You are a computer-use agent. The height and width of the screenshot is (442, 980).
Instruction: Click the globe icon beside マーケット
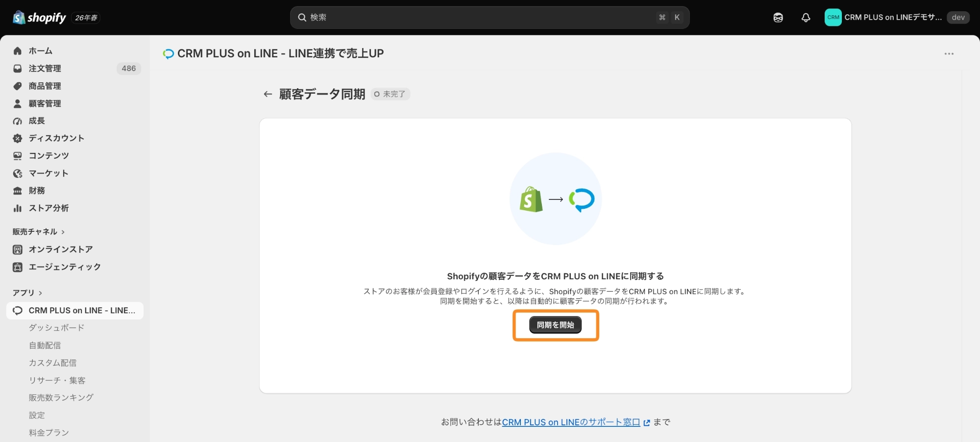click(18, 173)
